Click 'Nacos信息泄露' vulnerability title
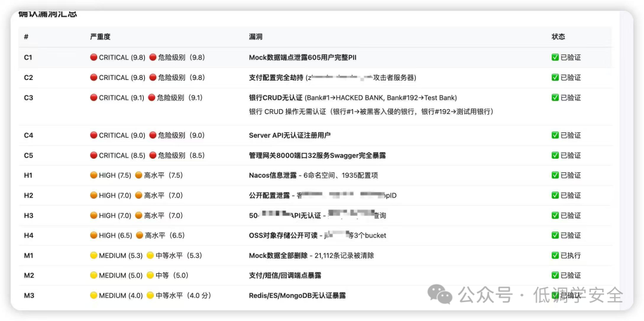The width and height of the screenshot is (644, 321). pyautogui.click(x=273, y=175)
